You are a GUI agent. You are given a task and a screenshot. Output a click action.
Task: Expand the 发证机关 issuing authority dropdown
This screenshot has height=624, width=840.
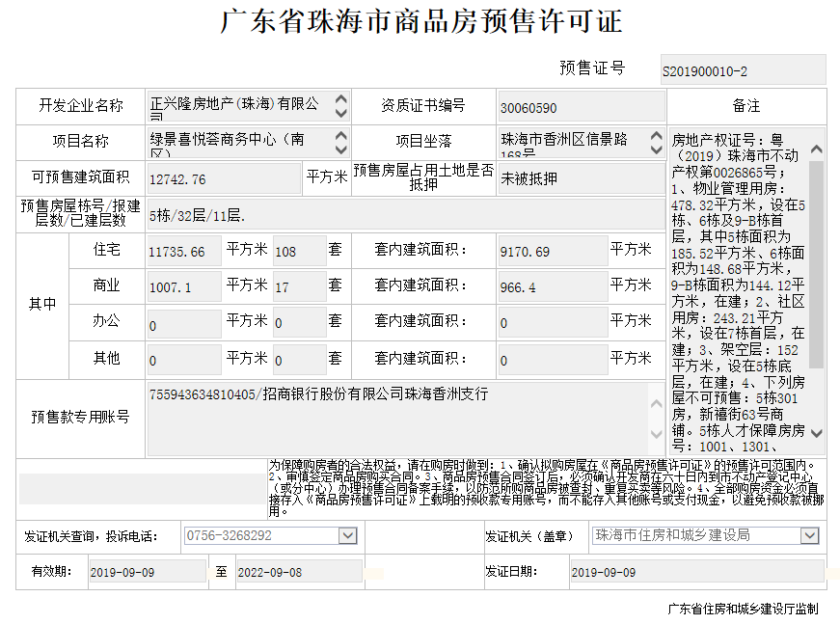pos(809,535)
